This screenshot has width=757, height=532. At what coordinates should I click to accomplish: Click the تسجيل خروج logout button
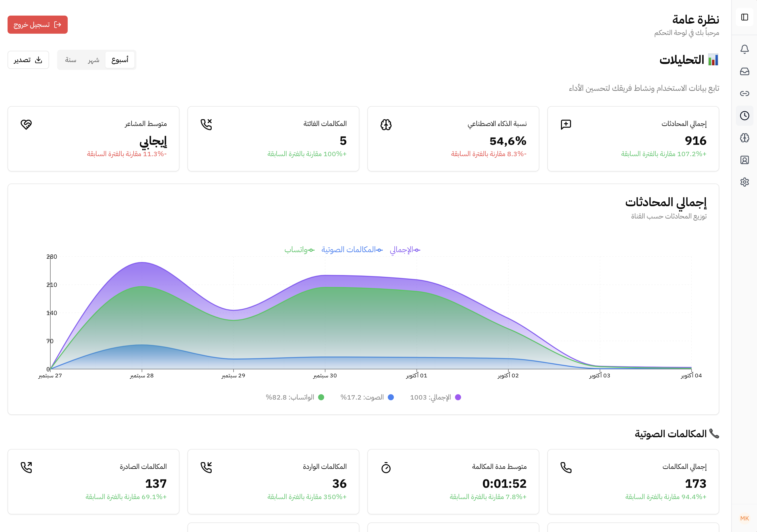37,25
